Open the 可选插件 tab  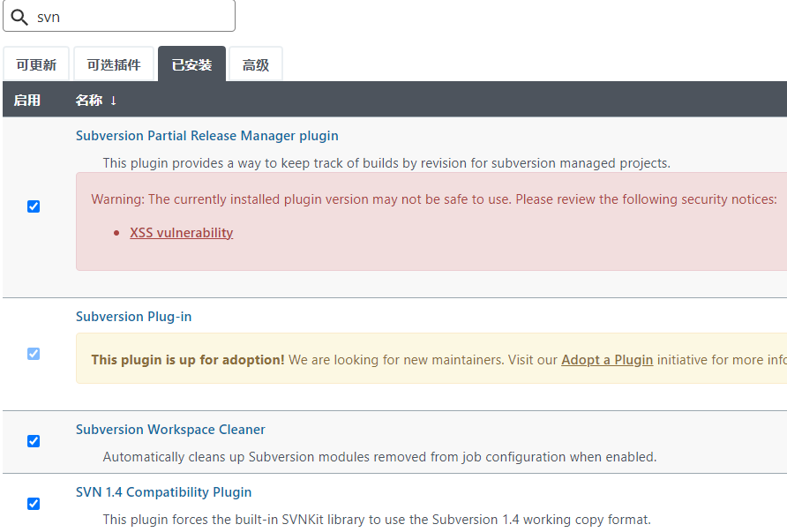[x=114, y=64]
